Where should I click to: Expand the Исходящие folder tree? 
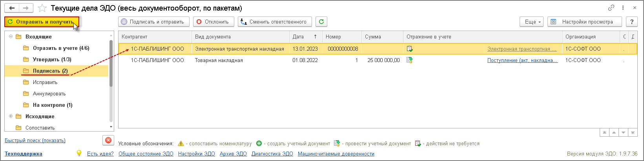[x=11, y=117]
